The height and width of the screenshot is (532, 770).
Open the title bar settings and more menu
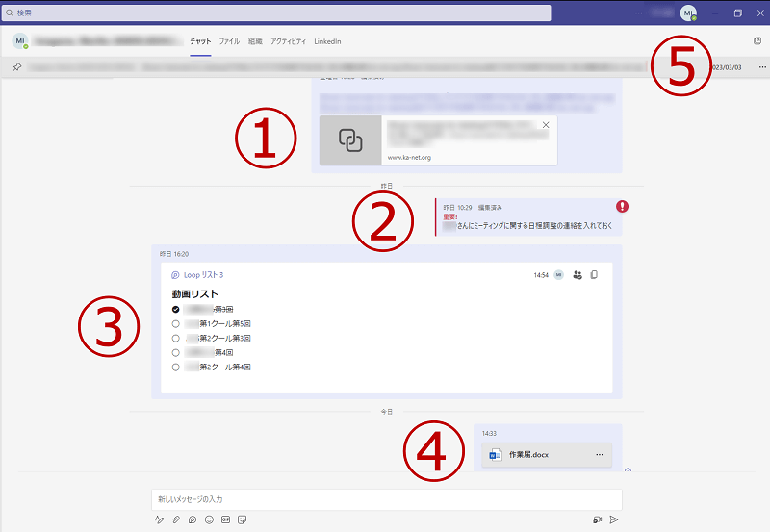click(x=639, y=13)
